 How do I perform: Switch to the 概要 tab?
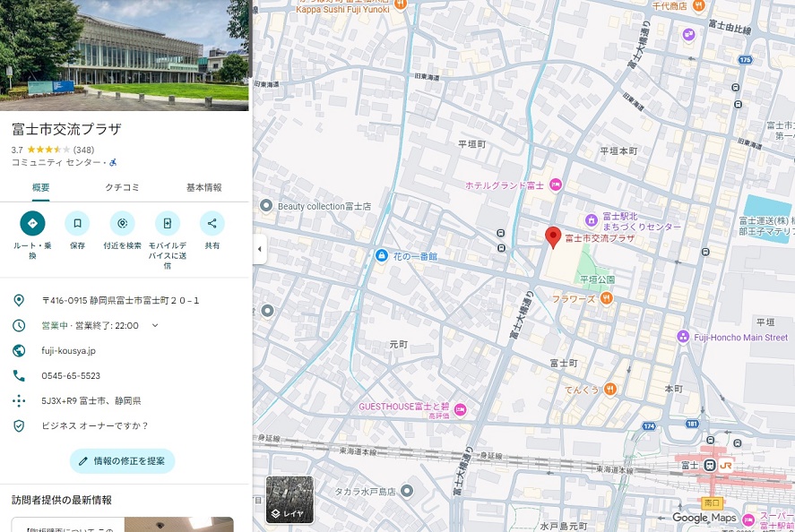41,187
